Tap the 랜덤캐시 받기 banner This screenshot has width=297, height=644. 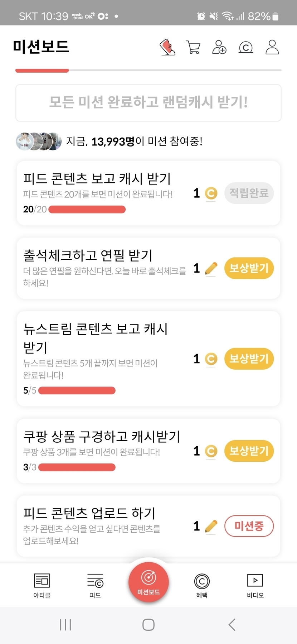[148, 103]
